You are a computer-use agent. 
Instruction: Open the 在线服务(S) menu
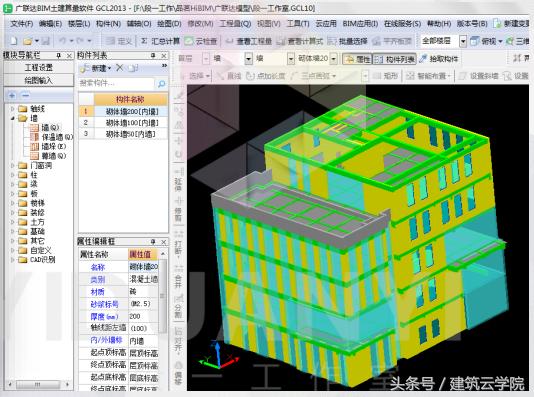(x=402, y=23)
